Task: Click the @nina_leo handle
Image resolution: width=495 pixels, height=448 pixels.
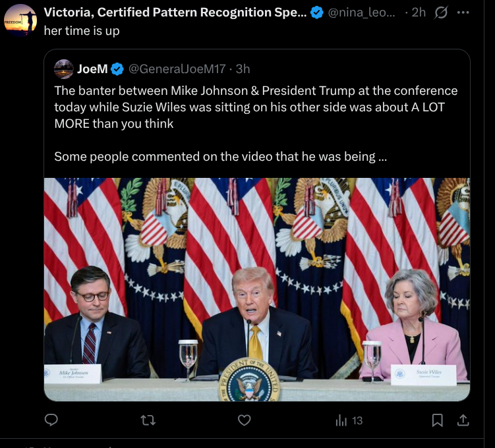Action: coord(362,13)
